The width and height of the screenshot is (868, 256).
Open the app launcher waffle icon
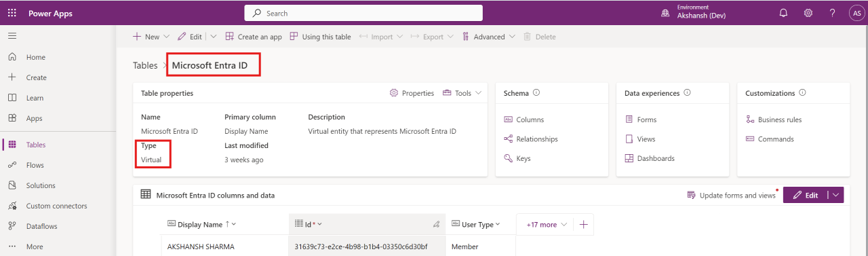(x=13, y=13)
